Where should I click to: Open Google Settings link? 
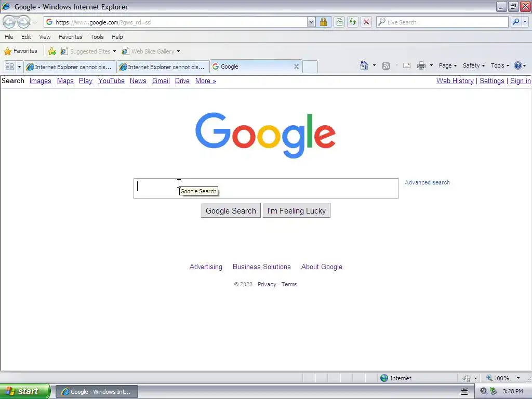pos(491,81)
